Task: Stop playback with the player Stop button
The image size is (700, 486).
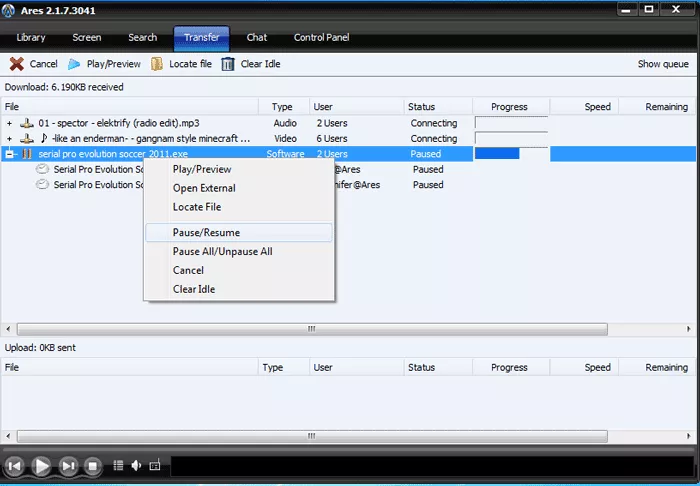Action: tap(92, 466)
